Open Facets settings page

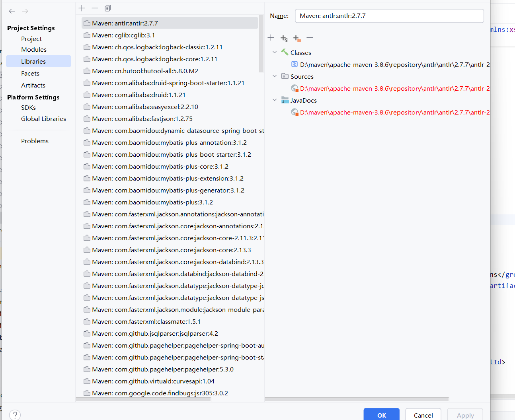pyautogui.click(x=30, y=73)
